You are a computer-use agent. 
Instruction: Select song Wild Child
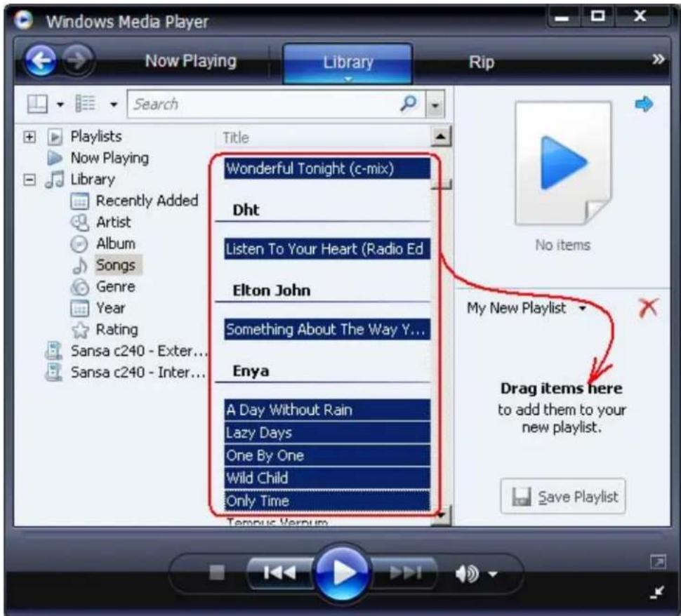click(x=327, y=478)
